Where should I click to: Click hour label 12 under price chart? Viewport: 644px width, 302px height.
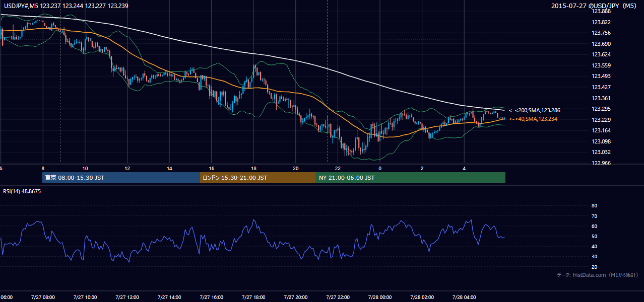127,169
